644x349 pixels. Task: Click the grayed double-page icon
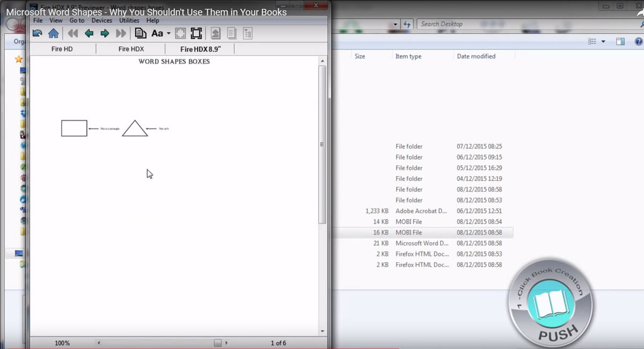point(232,33)
